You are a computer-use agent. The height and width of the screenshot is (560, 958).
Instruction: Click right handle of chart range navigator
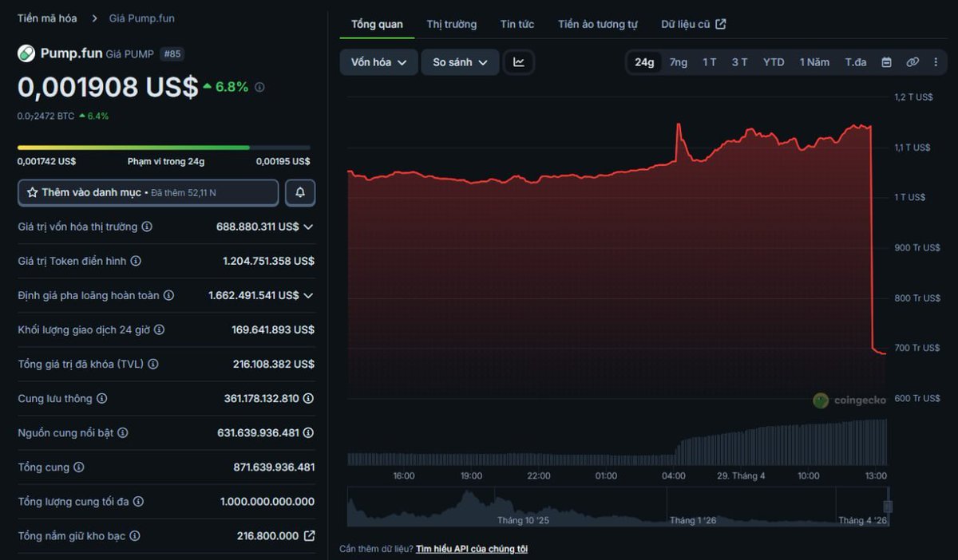888,506
